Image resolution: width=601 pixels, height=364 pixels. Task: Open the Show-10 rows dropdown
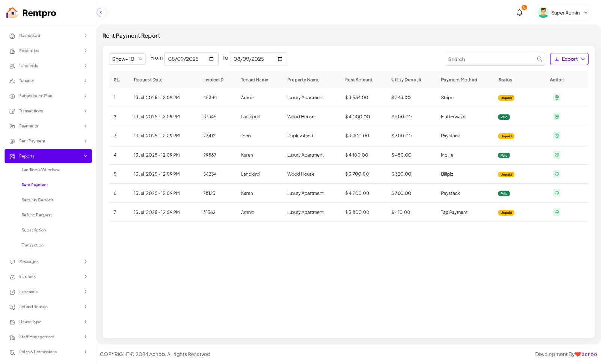coord(127,59)
